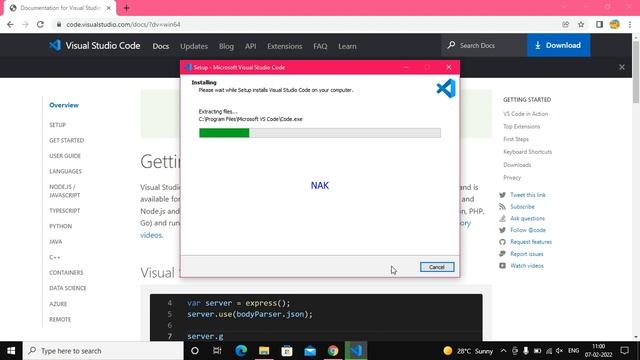
Task: Click the icon beside Report issues
Action: coord(502,254)
